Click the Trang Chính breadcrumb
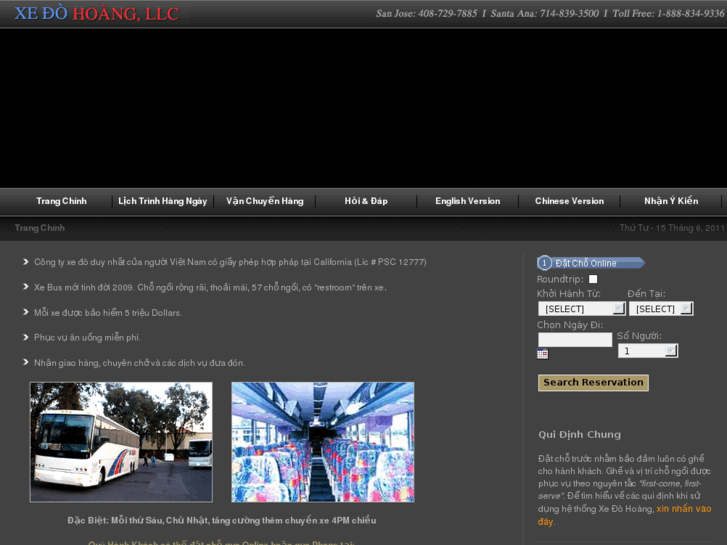Viewport: 727px width, 545px height. click(39, 228)
